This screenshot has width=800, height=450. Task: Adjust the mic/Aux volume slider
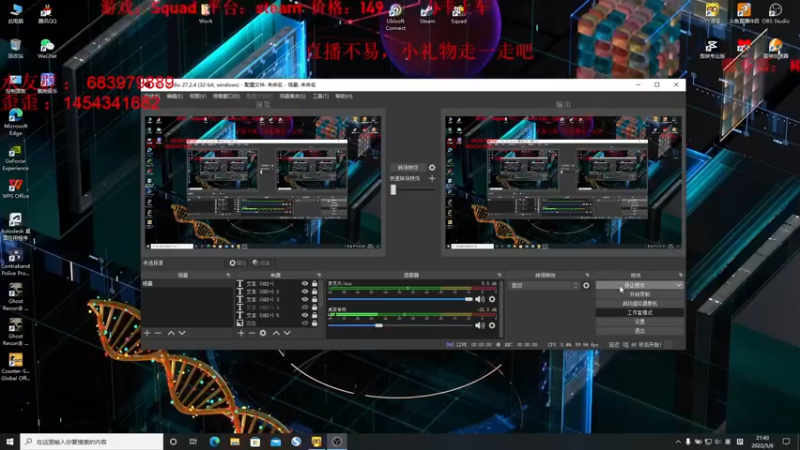click(401, 299)
